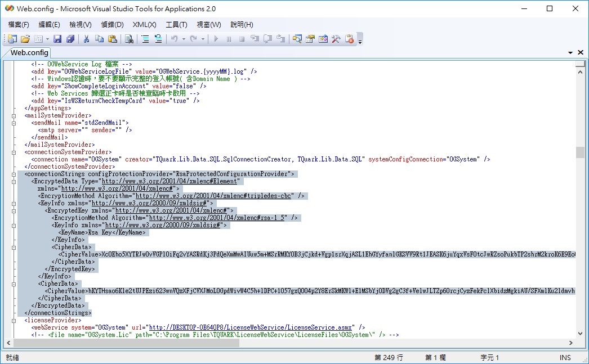Click the 第 249 行 status bar entry

pos(389,358)
